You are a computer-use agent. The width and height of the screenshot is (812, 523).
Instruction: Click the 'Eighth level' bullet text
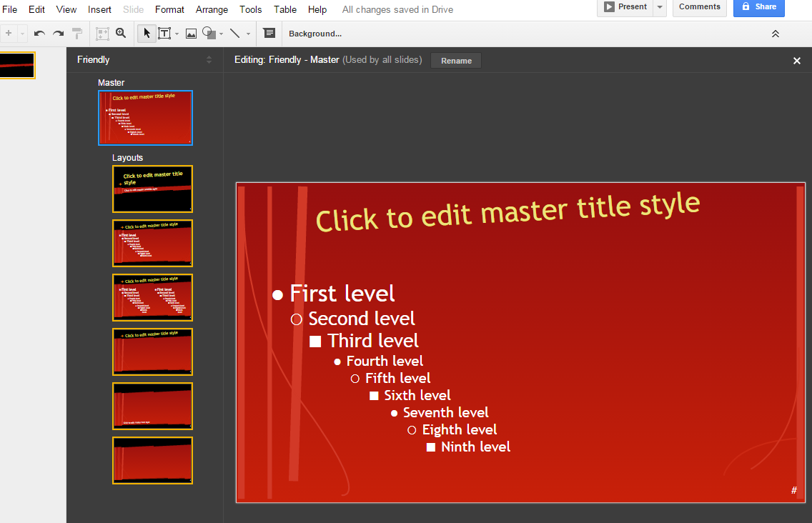coord(460,430)
